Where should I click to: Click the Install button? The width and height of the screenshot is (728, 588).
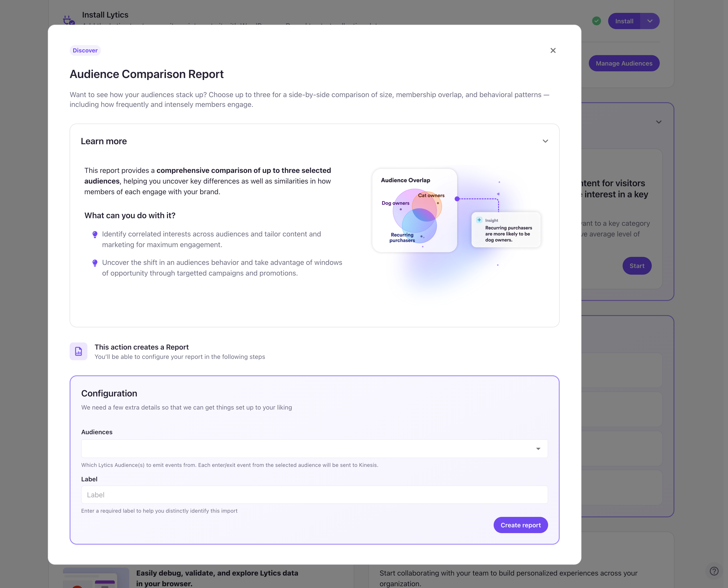[x=624, y=21]
